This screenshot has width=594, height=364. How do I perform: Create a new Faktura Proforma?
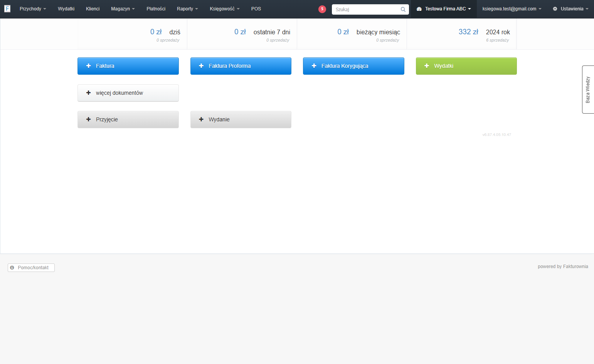click(241, 66)
